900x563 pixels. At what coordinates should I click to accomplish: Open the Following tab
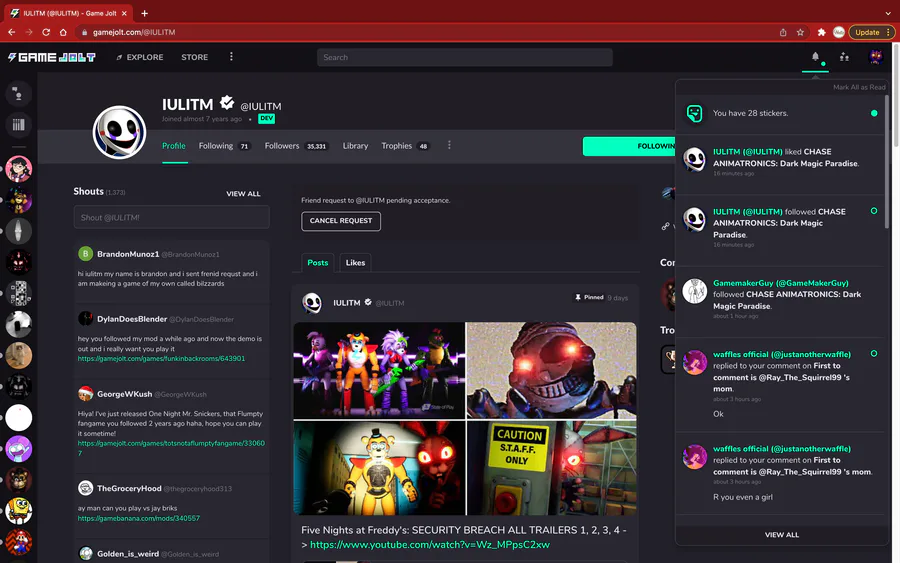click(x=224, y=146)
